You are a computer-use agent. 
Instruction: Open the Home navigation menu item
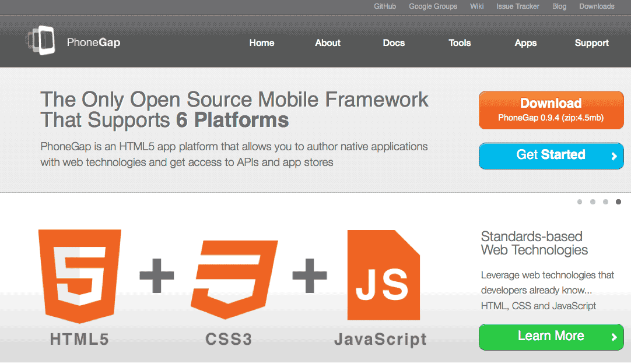click(262, 43)
